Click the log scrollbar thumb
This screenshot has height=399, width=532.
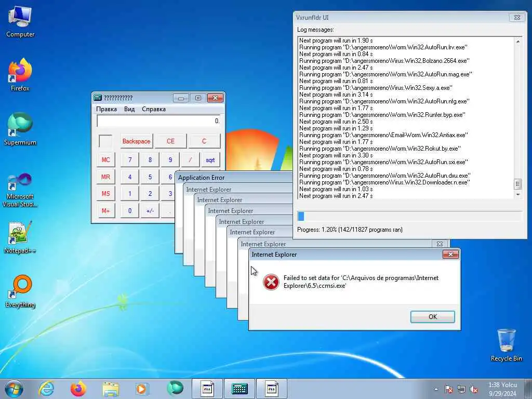[518, 184]
